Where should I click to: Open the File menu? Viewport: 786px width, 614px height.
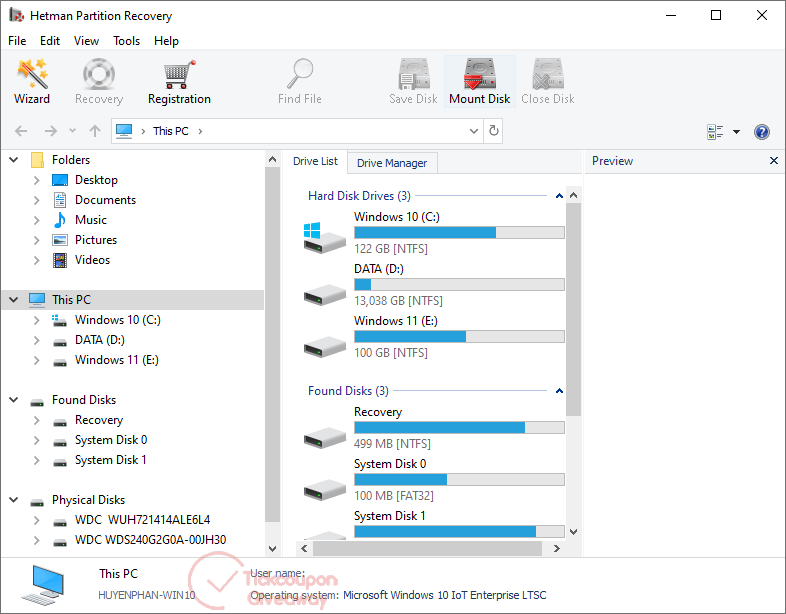tap(17, 41)
